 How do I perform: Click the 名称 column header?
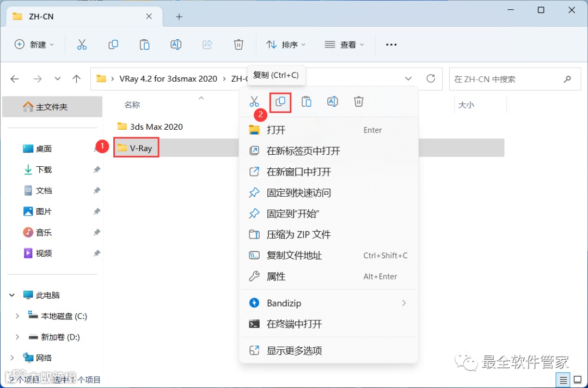(132, 105)
